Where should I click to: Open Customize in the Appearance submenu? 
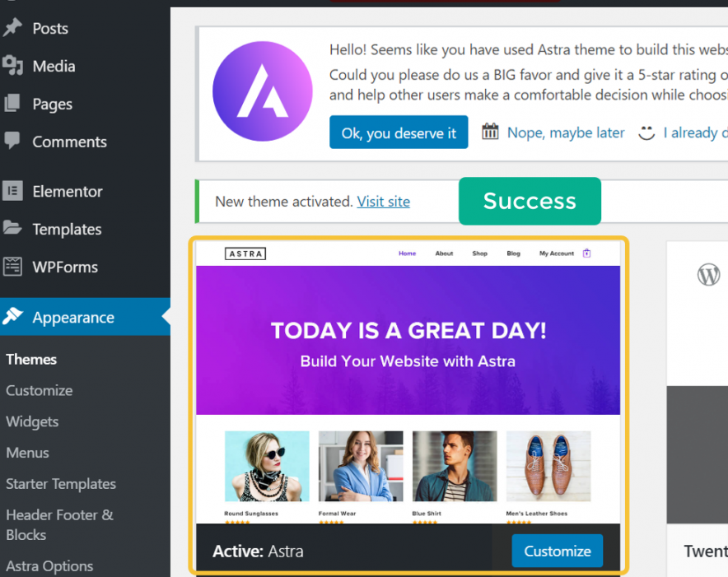coord(40,390)
